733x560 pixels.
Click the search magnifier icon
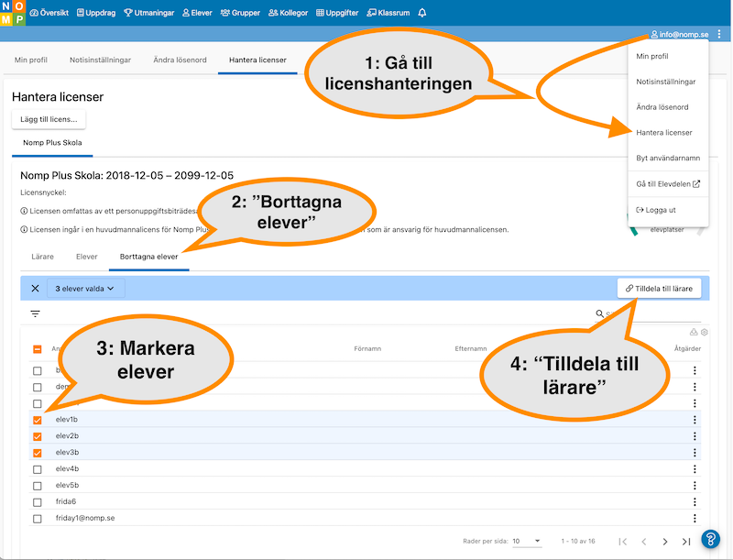(600, 313)
